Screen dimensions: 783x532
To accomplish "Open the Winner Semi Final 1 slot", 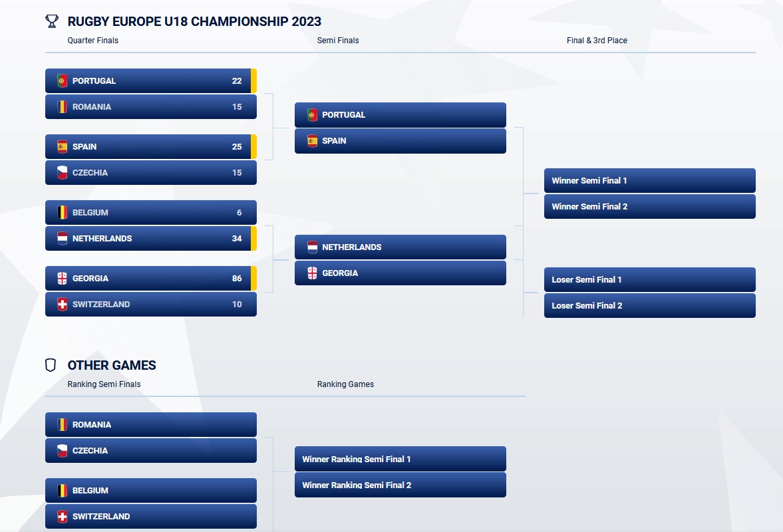I will pyautogui.click(x=649, y=180).
